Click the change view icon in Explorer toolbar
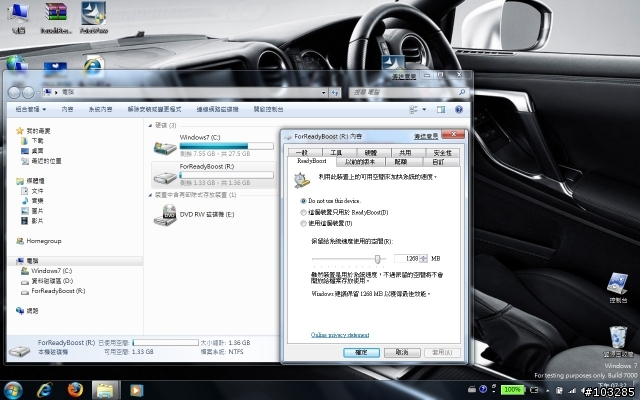 (x=413, y=109)
